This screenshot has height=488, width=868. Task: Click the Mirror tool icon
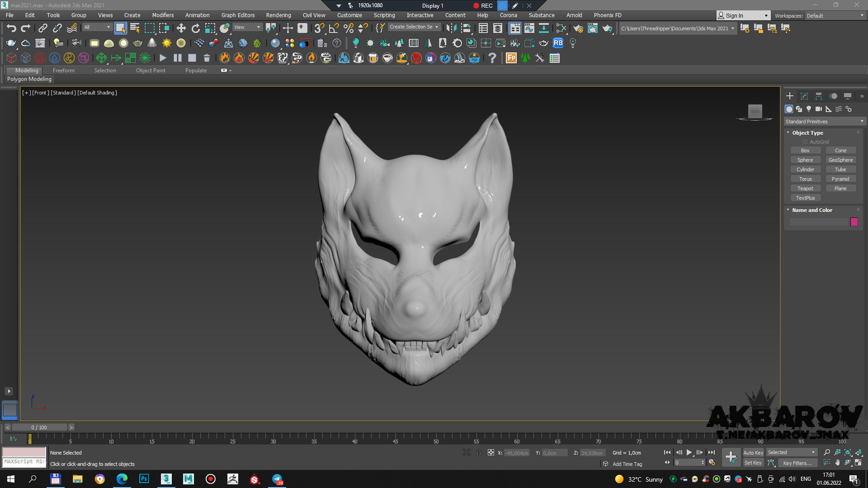coord(451,28)
